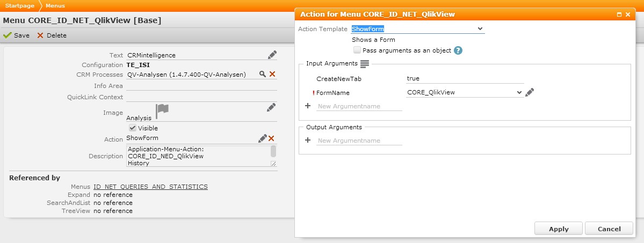Edit the Text field pencil icon
Image resolution: width=644 pixels, height=243 pixels.
pyautogui.click(x=272, y=55)
